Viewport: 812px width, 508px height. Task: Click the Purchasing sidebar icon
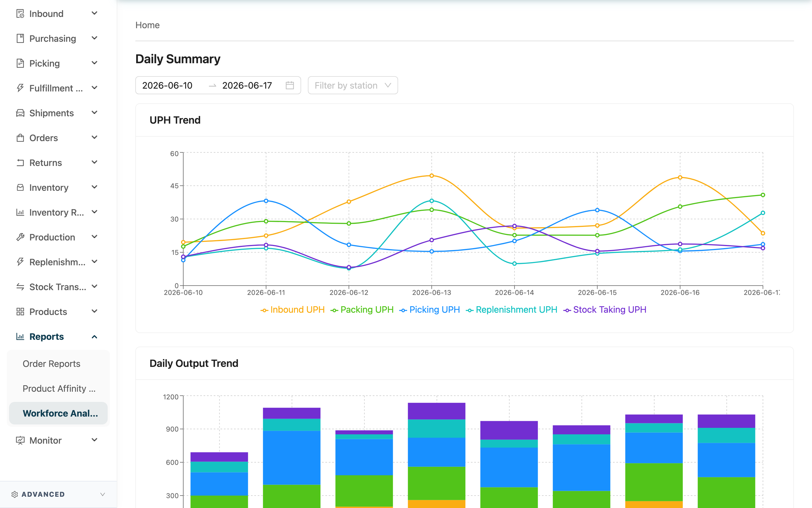pos(20,39)
